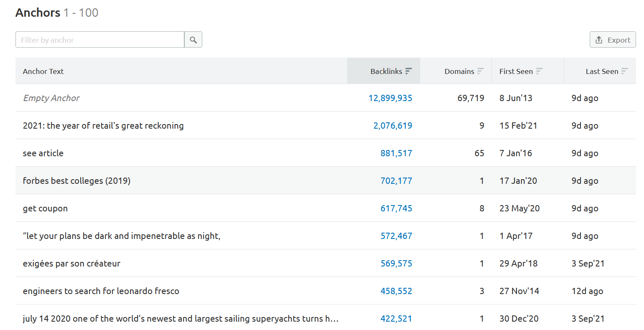
Task: Click the Filter by anchor input field
Action: coord(100,40)
